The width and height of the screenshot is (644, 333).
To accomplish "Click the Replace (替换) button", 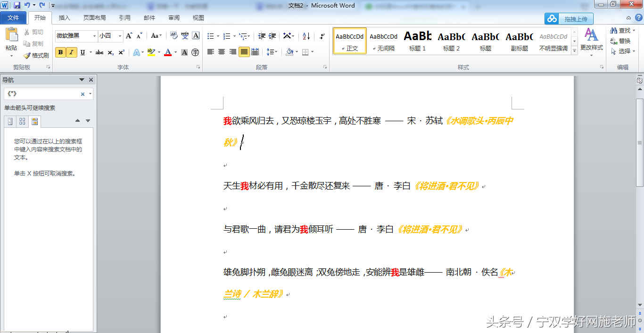I will 621,41.
